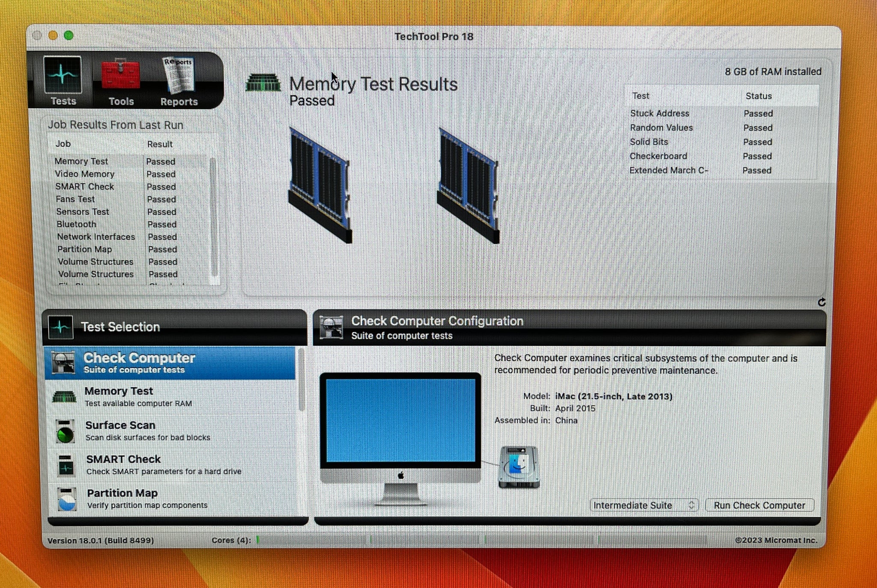Click the memory chip icon beside Memory Test Results

(263, 83)
